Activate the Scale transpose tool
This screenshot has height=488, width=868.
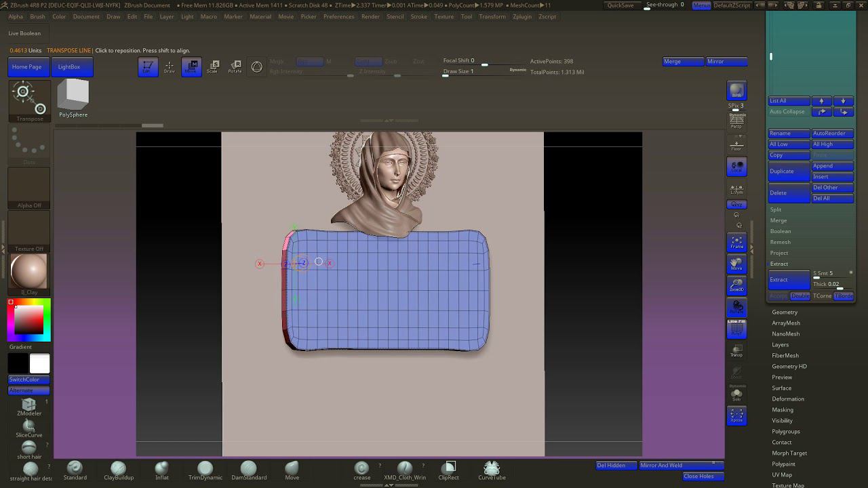pos(213,66)
